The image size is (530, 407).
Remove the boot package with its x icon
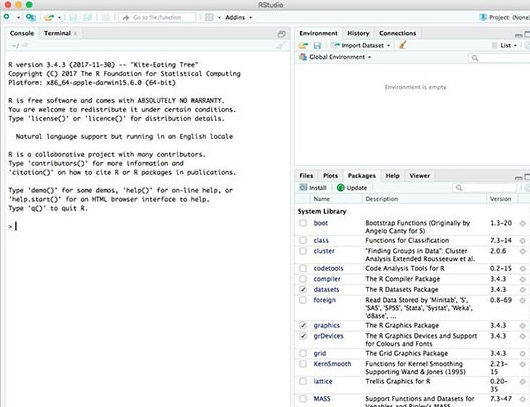pos(523,223)
